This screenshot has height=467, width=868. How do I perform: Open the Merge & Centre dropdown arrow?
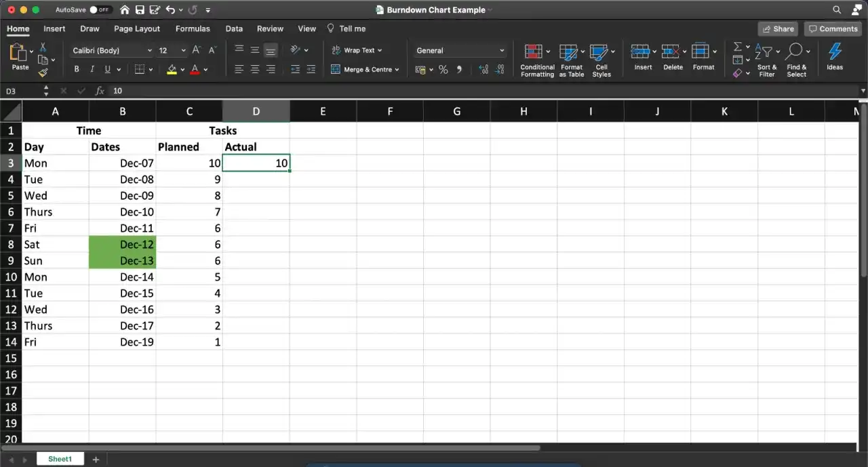(x=397, y=69)
